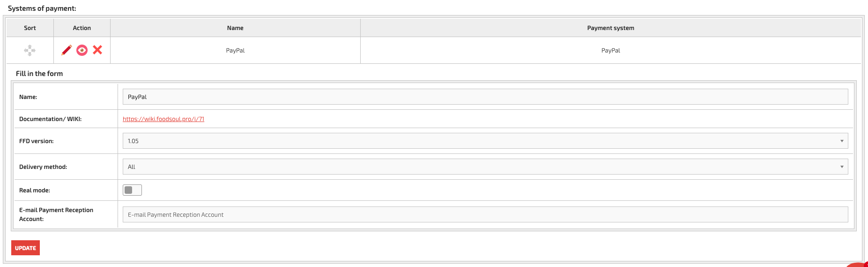Click the Payment system column header

[611, 28]
